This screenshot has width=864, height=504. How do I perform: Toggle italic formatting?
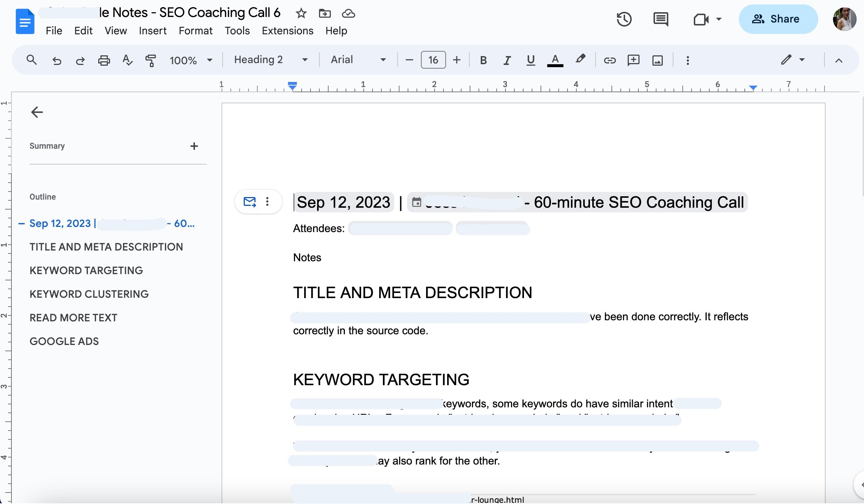click(x=507, y=60)
